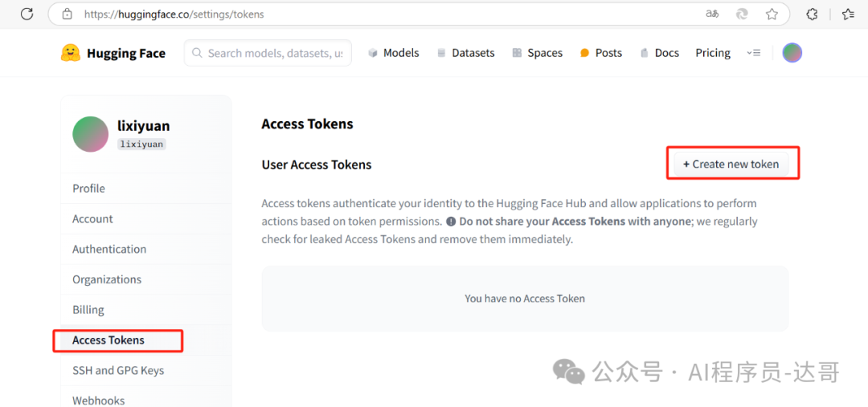Open the favorites list icon
The width and height of the screenshot is (868, 407).
click(x=848, y=14)
